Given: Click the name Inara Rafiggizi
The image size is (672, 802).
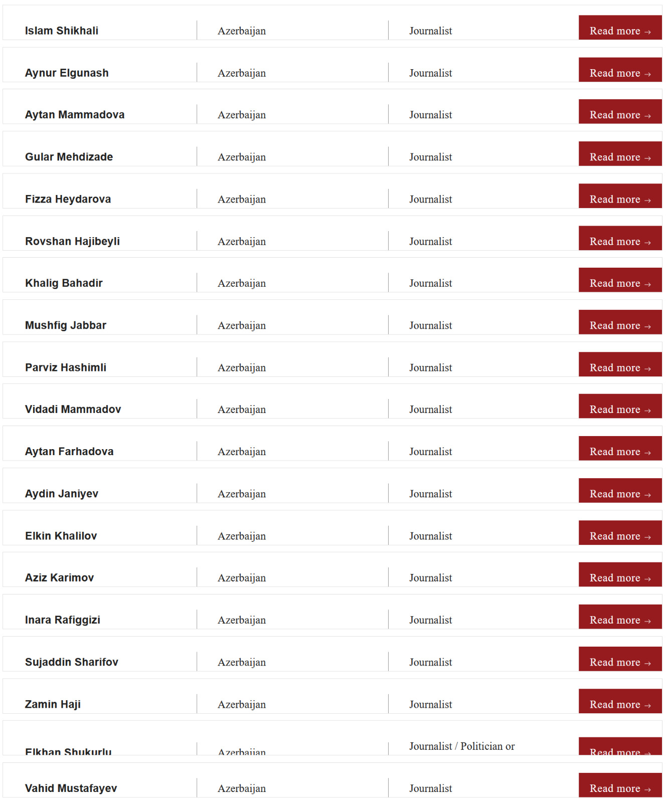Looking at the screenshot, I should coord(63,620).
